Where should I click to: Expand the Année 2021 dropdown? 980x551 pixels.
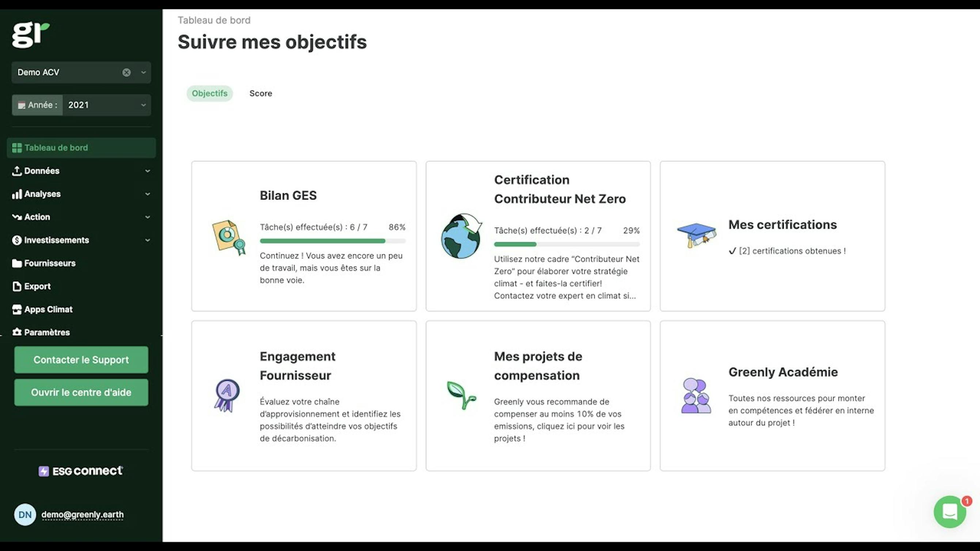144,105
